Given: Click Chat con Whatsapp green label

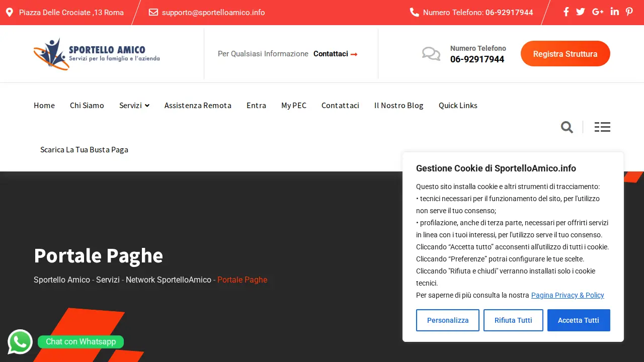Looking at the screenshot, I should 80,342.
